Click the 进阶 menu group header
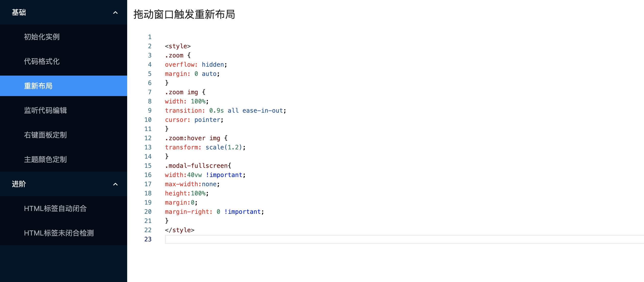The image size is (644, 282). tap(19, 184)
